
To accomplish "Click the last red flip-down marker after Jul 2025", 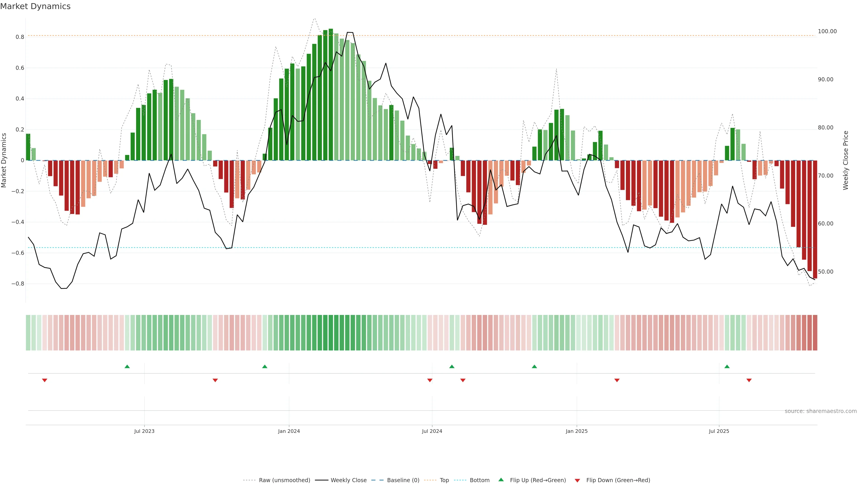I will [x=749, y=380].
